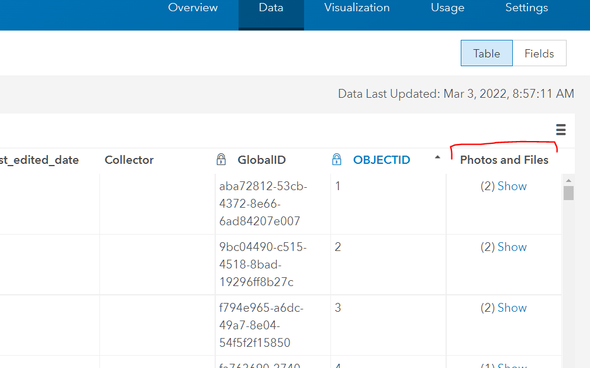
Task: Go to the Visualization tab
Action: click(x=357, y=8)
